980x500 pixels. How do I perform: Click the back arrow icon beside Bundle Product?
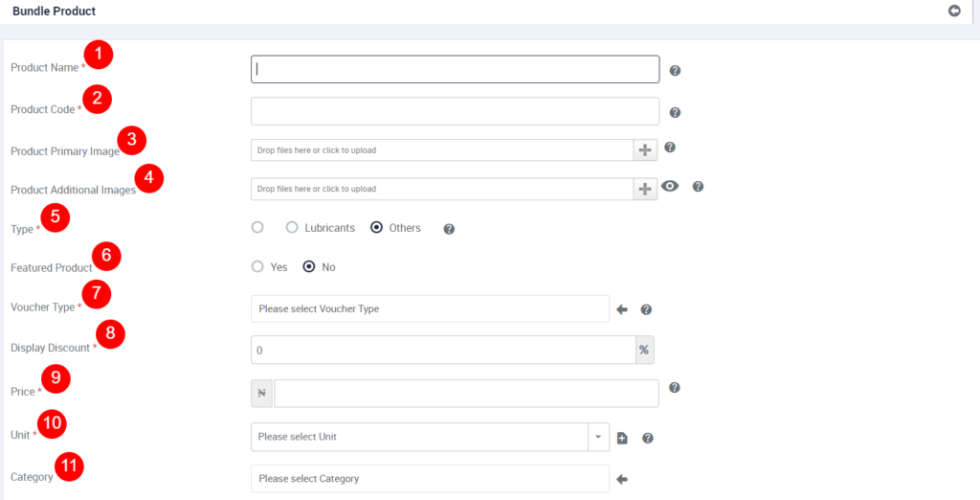point(954,11)
